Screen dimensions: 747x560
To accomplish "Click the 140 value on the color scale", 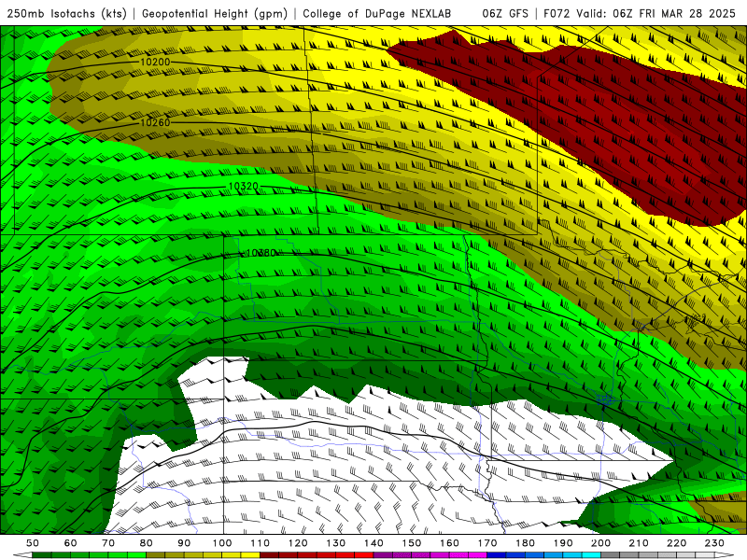I will (x=373, y=543).
